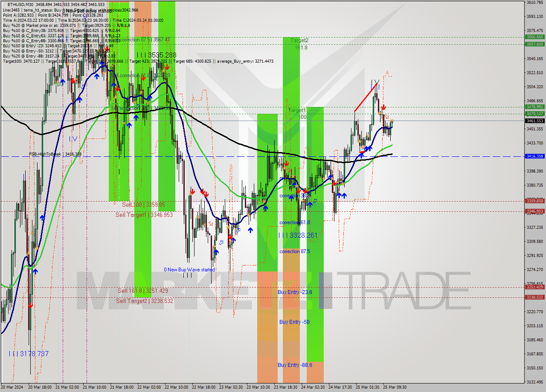Click the 3309.580 price axis value
Screen dimensions: 546x392
[x=534, y=242]
